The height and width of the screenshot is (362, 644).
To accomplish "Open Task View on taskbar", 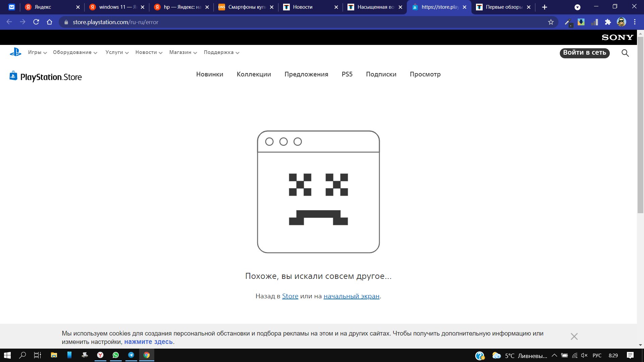I will [x=38, y=355].
